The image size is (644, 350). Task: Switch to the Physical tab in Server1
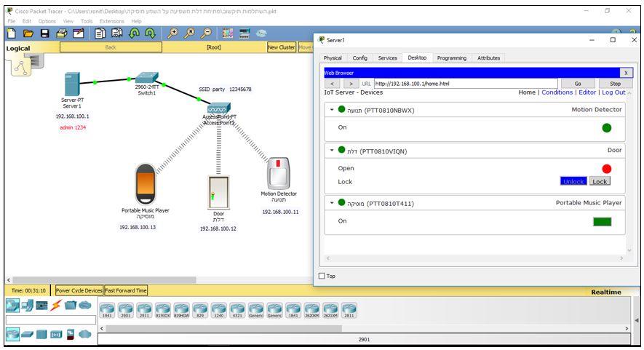[x=333, y=58]
